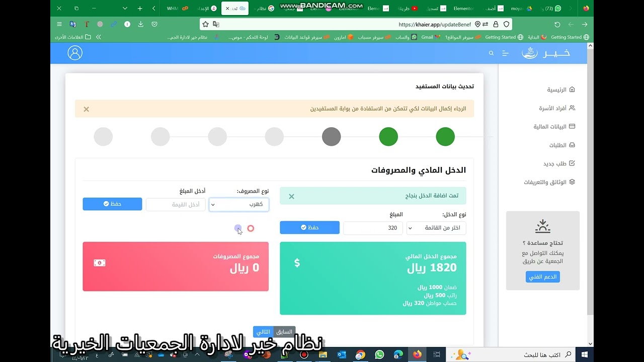Image resolution: width=644 pixels, height=362 pixels.
Task: Click the حساب مواطن 320 ريال line
Action: [x=430, y=303]
